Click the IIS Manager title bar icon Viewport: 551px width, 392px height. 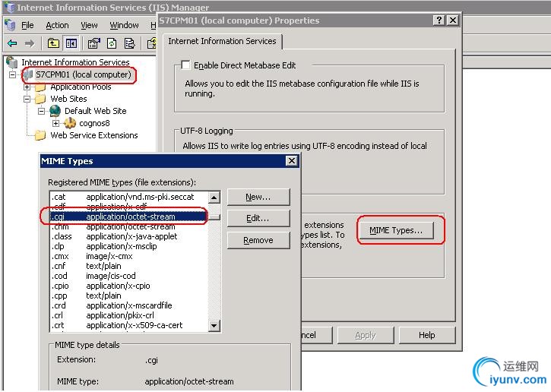click(9, 8)
